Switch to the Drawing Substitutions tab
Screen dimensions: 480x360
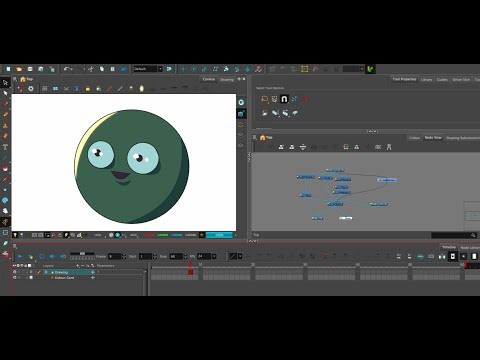click(462, 138)
